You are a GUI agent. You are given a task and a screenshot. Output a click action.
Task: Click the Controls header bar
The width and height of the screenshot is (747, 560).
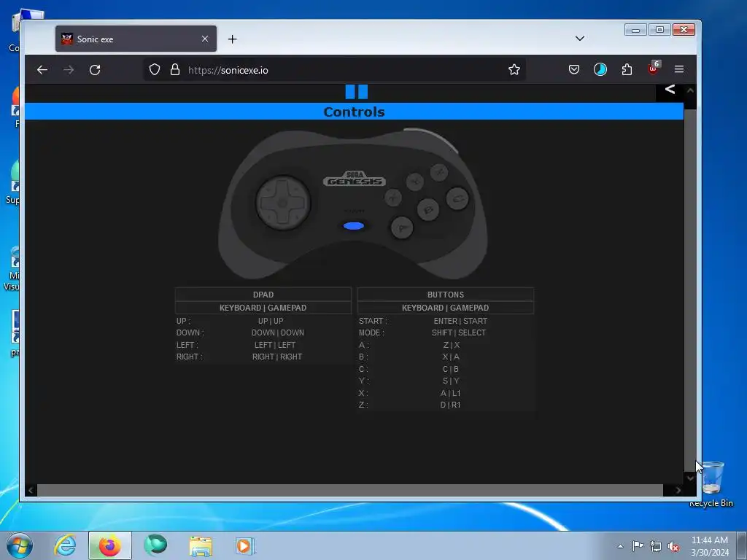(x=354, y=112)
